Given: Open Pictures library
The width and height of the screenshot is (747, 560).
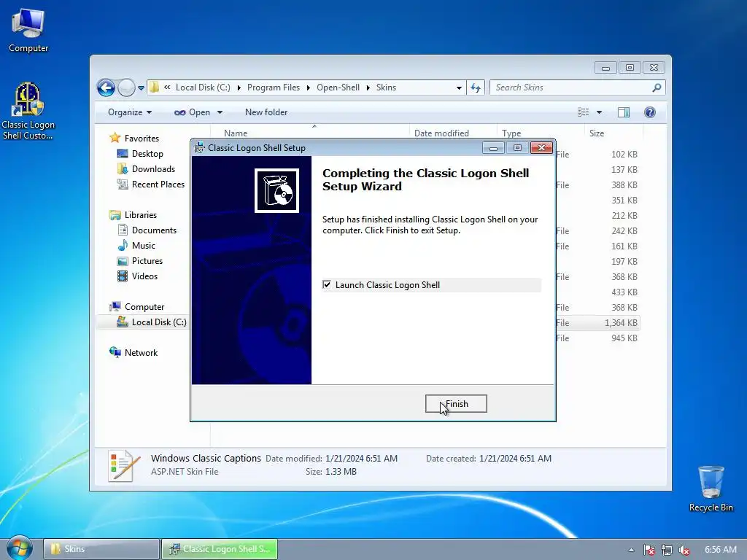Looking at the screenshot, I should [x=147, y=261].
